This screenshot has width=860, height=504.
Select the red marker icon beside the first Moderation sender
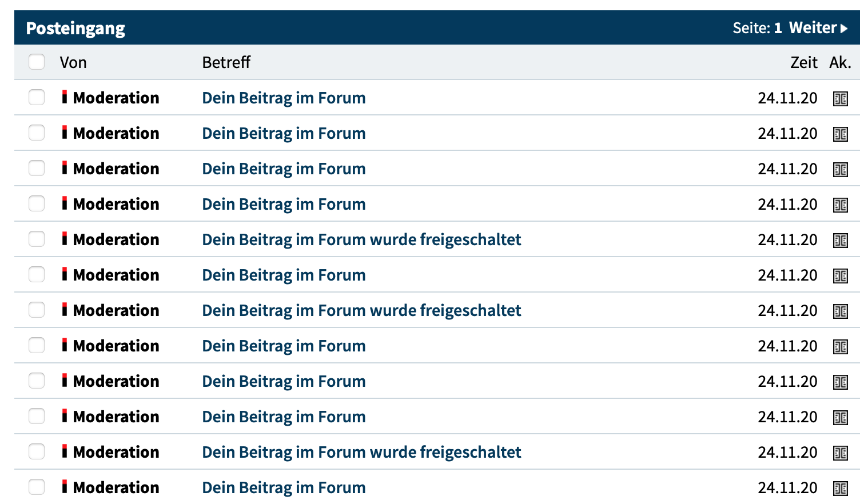[x=65, y=98]
